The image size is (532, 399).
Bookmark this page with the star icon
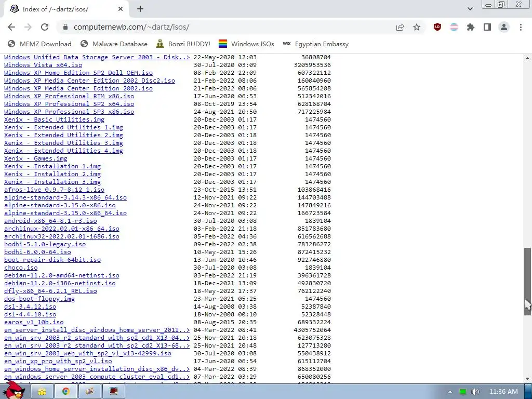pyautogui.click(x=417, y=27)
